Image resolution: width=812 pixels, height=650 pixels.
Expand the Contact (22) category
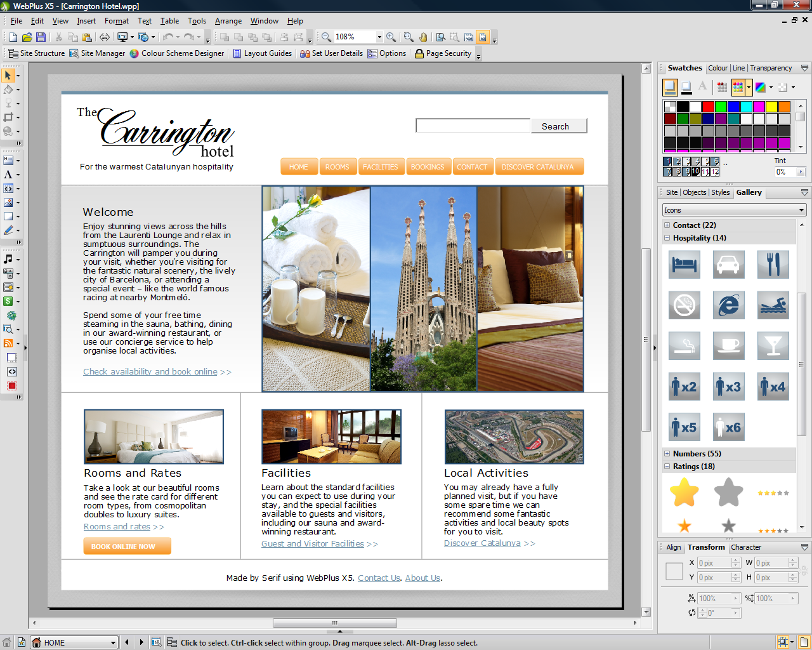coord(667,225)
